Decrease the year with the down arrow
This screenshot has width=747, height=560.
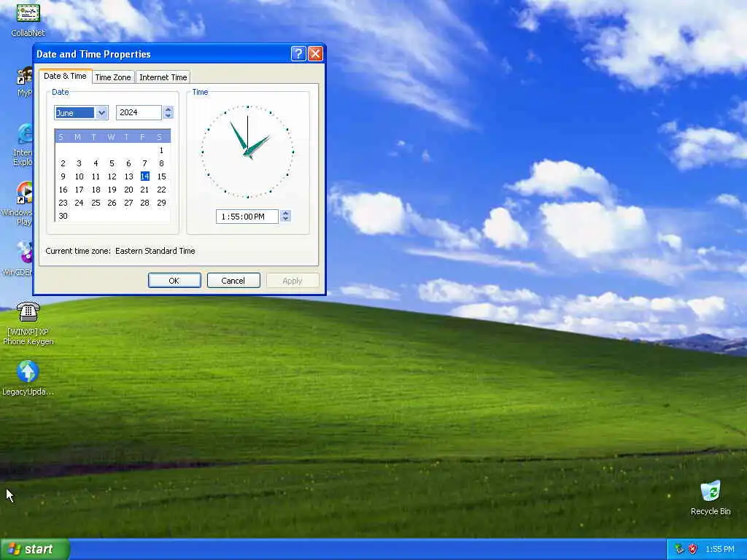point(168,116)
